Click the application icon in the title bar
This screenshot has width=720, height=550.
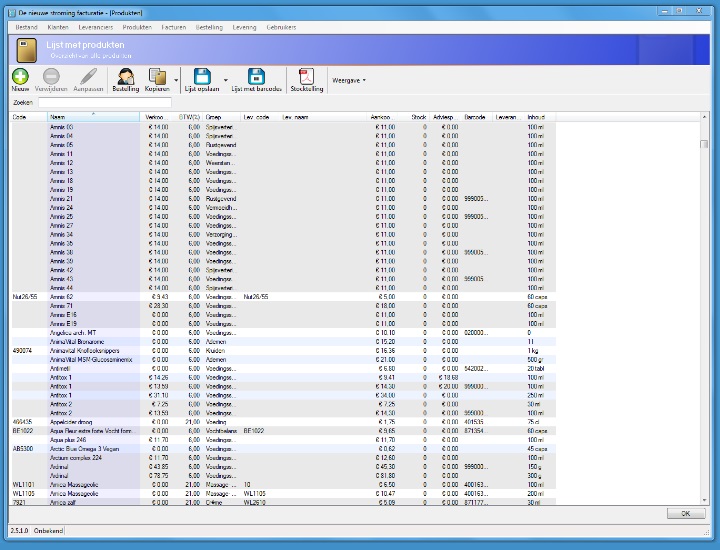coord(12,13)
